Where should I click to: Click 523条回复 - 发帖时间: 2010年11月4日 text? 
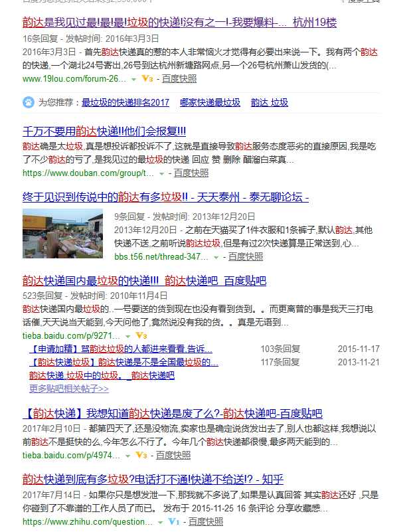95,296
